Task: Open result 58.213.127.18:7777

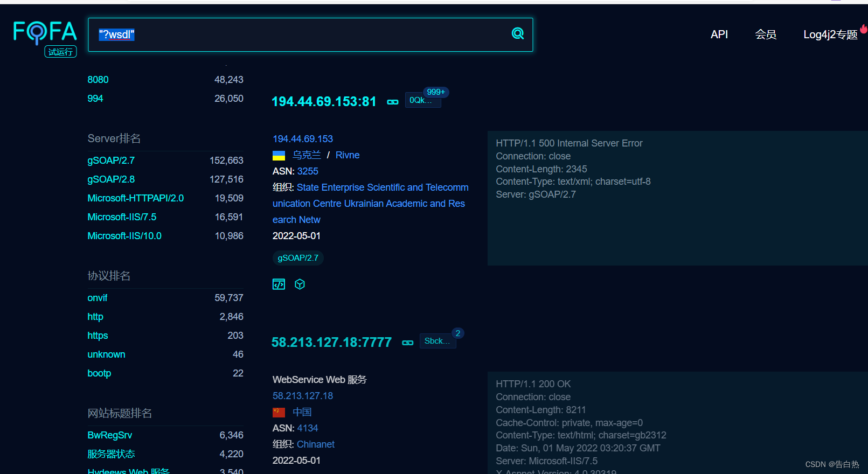Action: 331,343
